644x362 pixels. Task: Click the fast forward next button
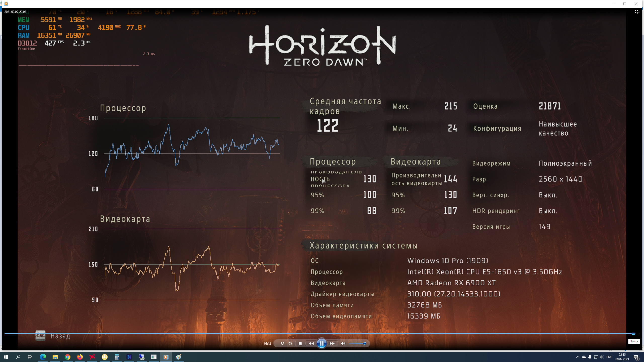332,343
